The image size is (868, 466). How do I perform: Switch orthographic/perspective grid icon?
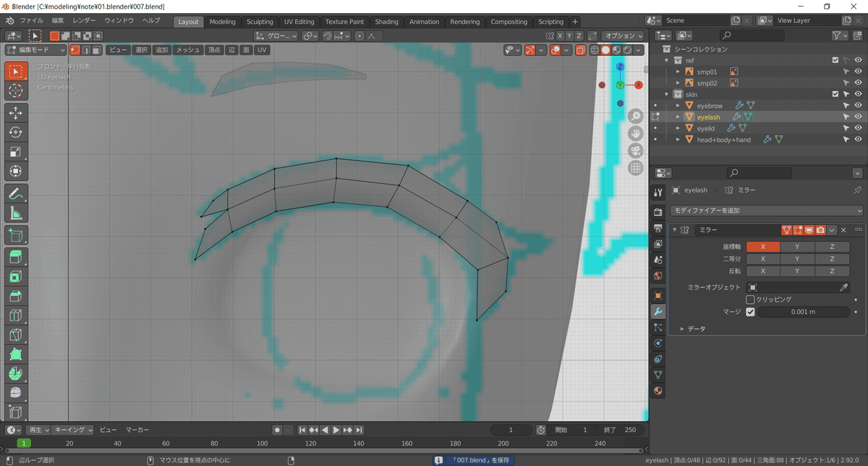[x=635, y=169]
